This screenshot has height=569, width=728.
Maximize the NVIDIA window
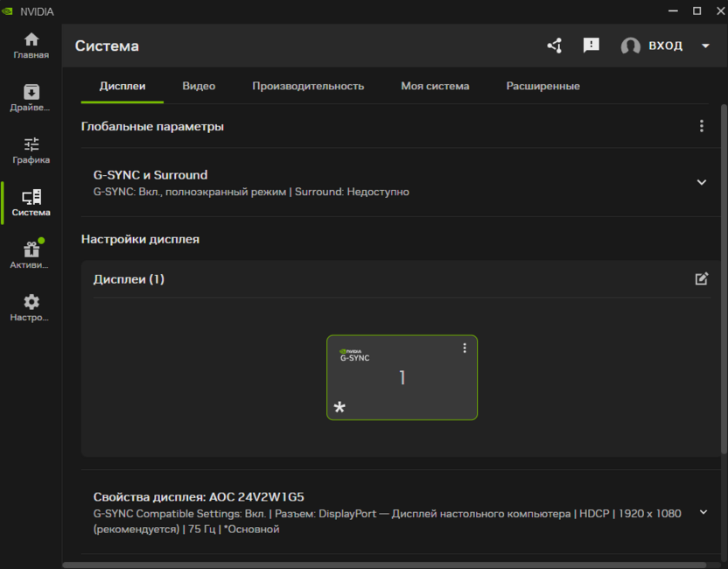coord(696,11)
